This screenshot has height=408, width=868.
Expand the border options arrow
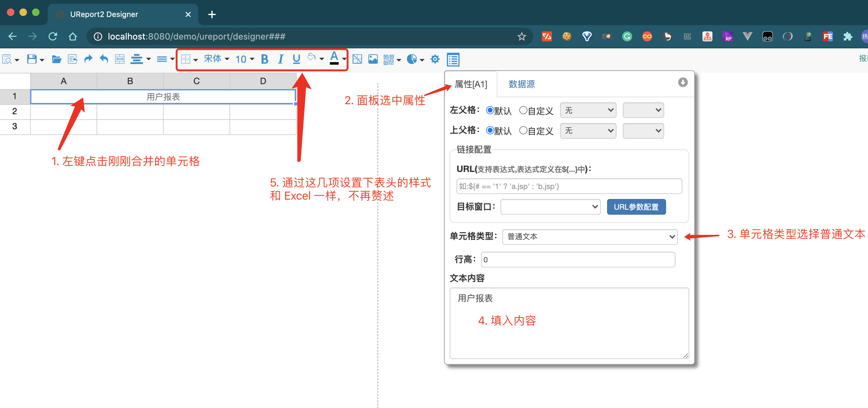[195, 60]
